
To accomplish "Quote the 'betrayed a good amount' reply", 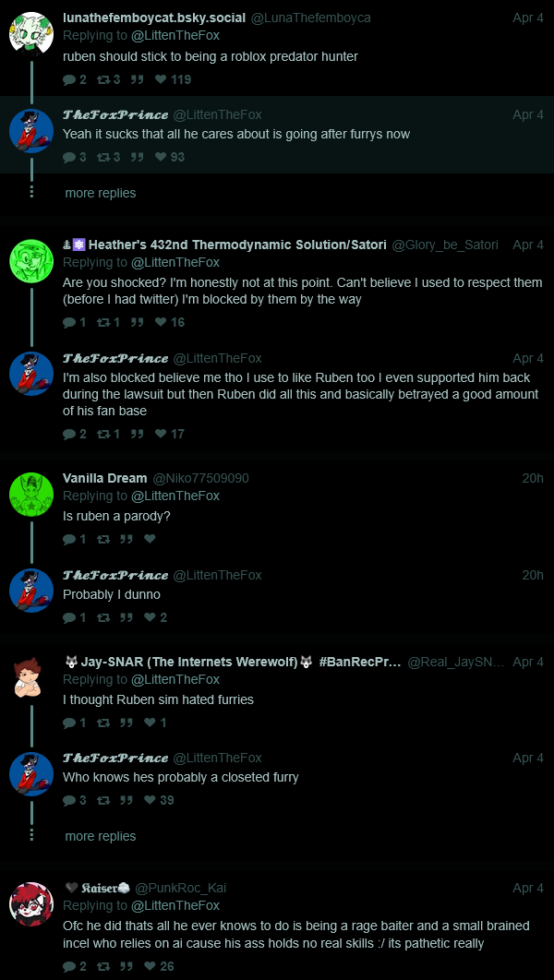I will tap(137, 434).
